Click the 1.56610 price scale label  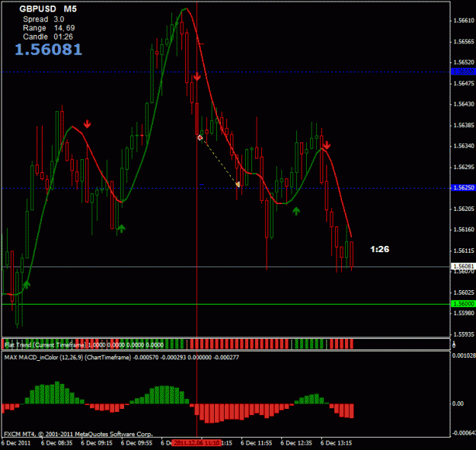point(464,21)
